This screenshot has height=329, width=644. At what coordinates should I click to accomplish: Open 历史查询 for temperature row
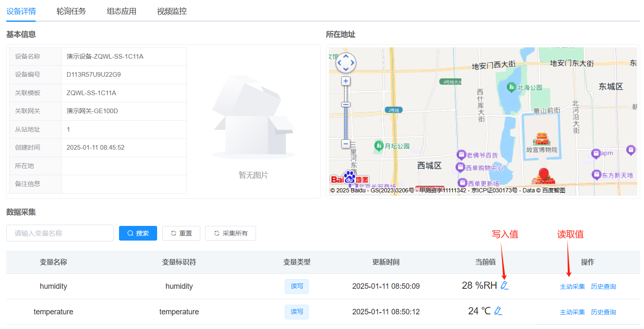603,312
